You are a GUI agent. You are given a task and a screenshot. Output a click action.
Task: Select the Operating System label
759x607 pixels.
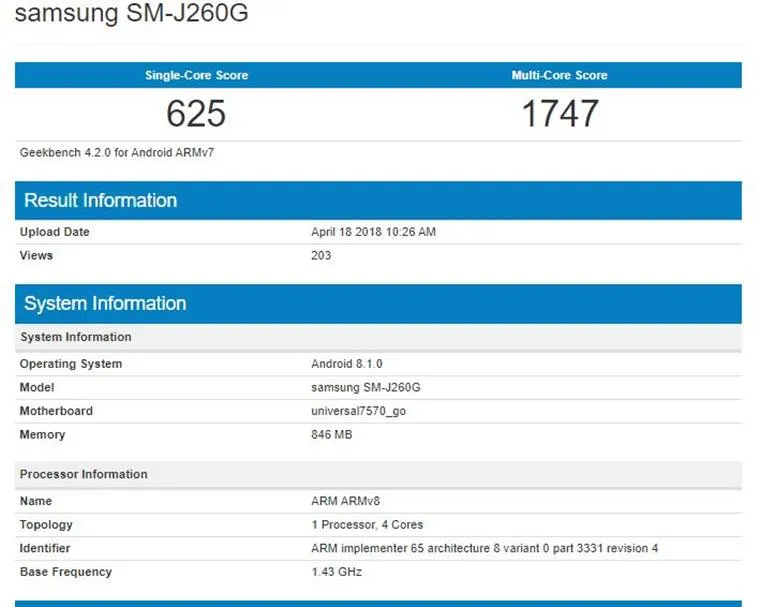pos(71,364)
